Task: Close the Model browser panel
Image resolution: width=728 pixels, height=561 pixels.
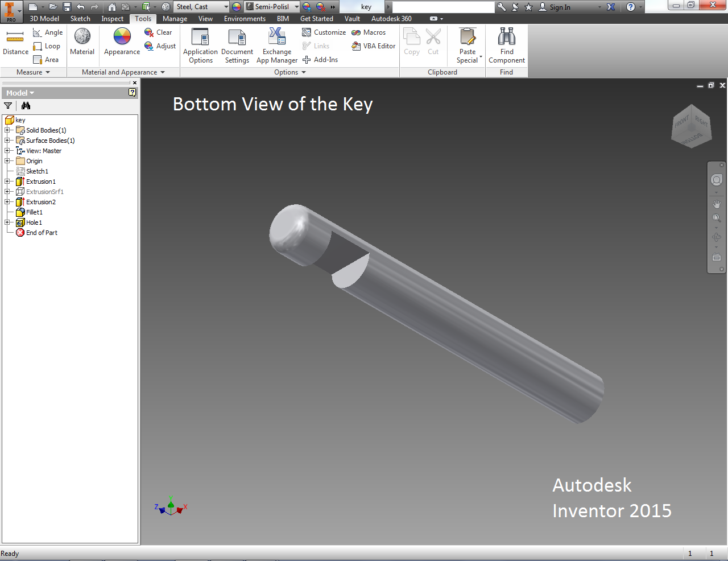Action: pos(135,83)
